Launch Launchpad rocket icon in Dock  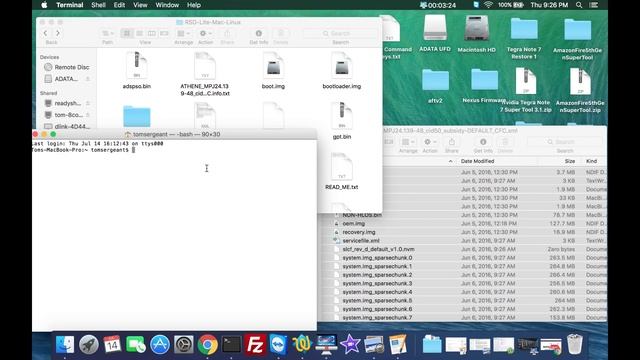89,344
